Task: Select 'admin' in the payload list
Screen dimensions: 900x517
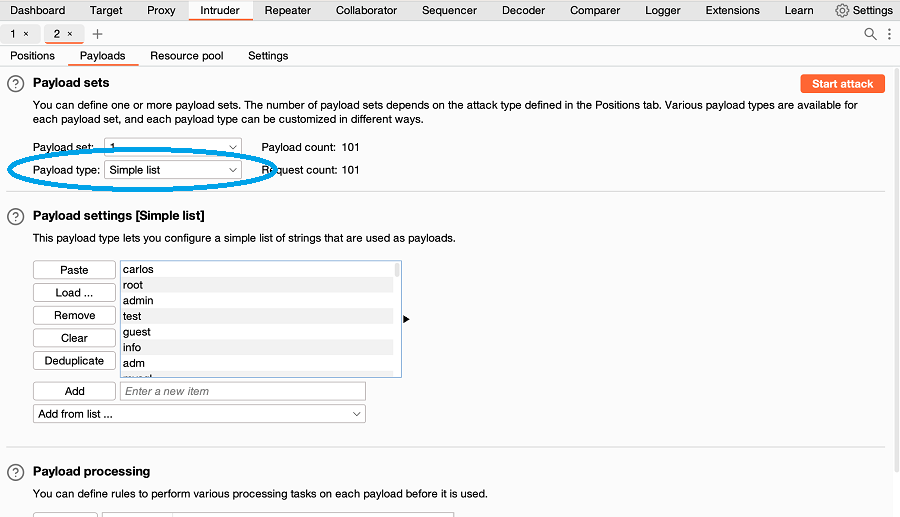Action: tap(257, 300)
